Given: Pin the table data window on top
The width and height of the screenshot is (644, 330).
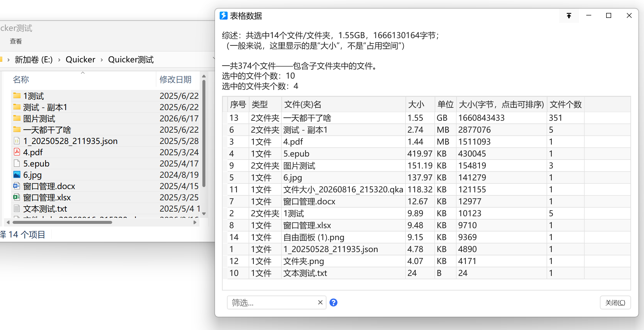Looking at the screenshot, I should coord(569,16).
